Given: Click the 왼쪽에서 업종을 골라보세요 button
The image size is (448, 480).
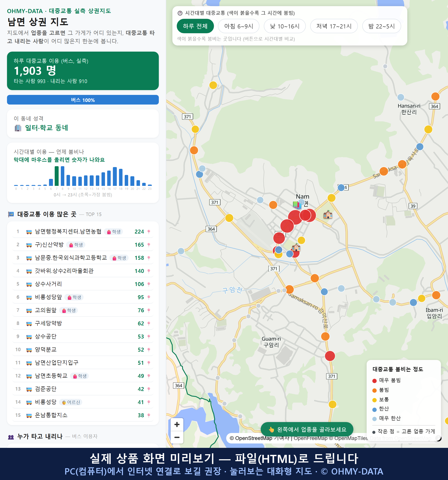Looking at the screenshot, I should pyautogui.click(x=307, y=429).
